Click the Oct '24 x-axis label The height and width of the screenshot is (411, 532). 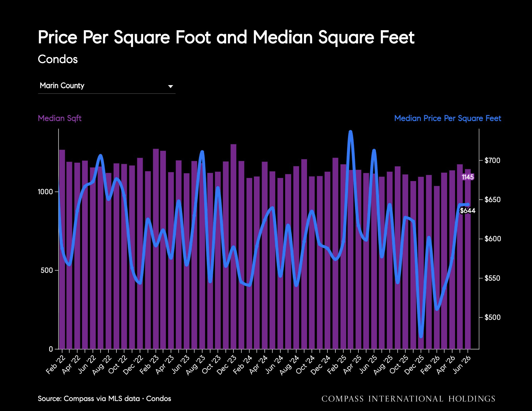305,364
